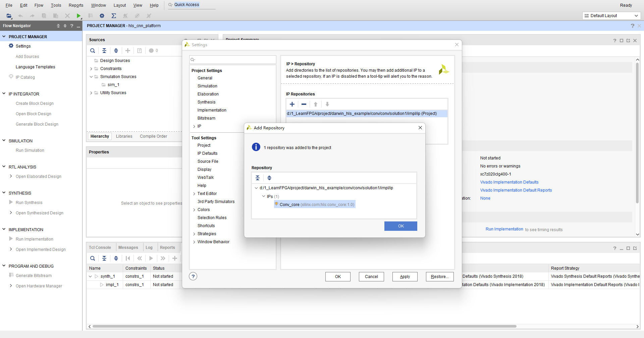
Task: Click the Settings dialog help question icon
Action: pos(193,276)
